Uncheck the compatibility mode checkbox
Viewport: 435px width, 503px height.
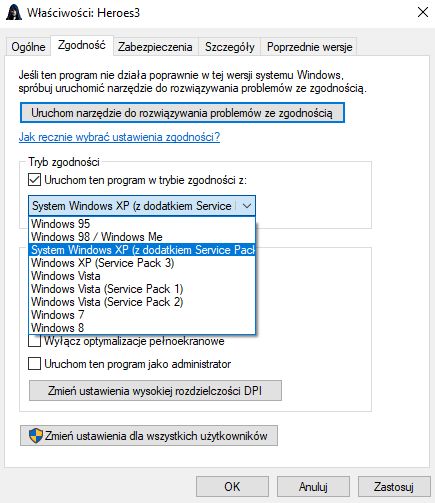coord(34,180)
